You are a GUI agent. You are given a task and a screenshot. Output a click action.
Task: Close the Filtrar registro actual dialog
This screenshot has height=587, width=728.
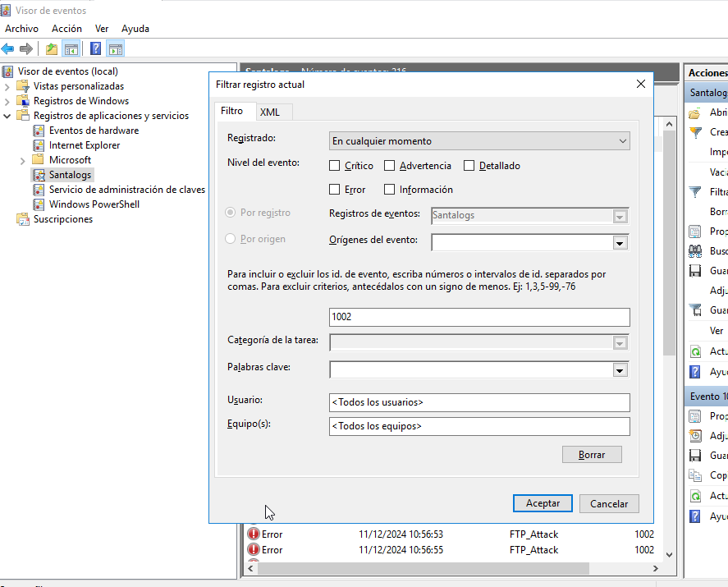pos(641,84)
